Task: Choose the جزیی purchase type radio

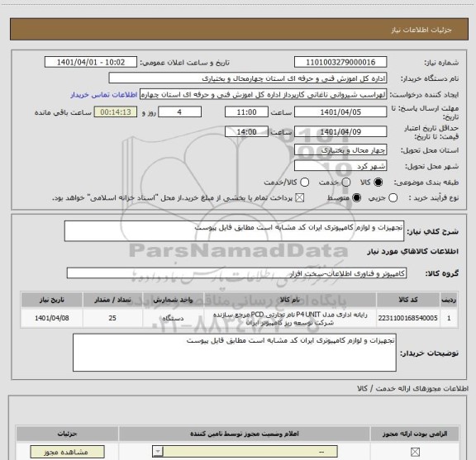Action: 393,198
